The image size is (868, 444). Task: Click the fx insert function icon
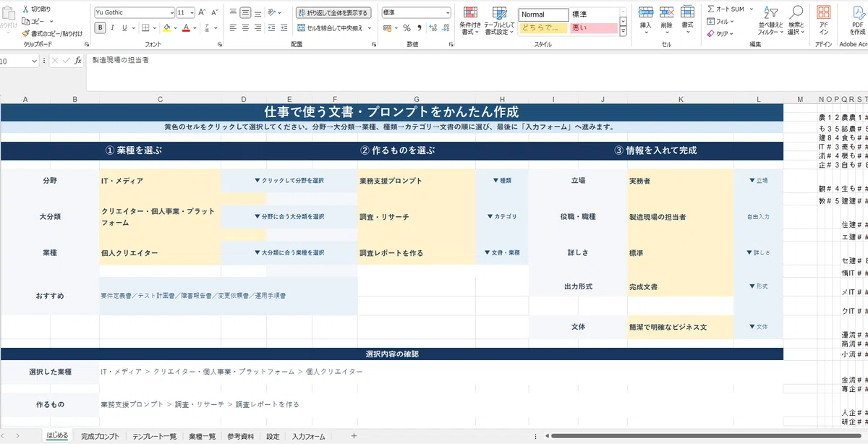pyautogui.click(x=78, y=61)
